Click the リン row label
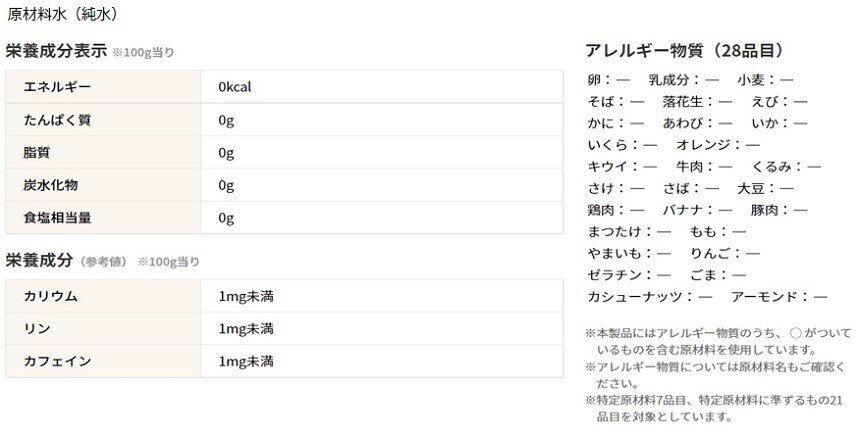Image resolution: width=860 pixels, height=438 pixels. [36, 328]
